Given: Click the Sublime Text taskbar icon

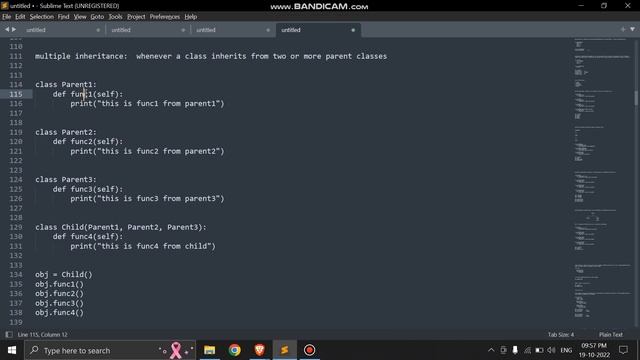Looking at the screenshot, I should 284,350.
